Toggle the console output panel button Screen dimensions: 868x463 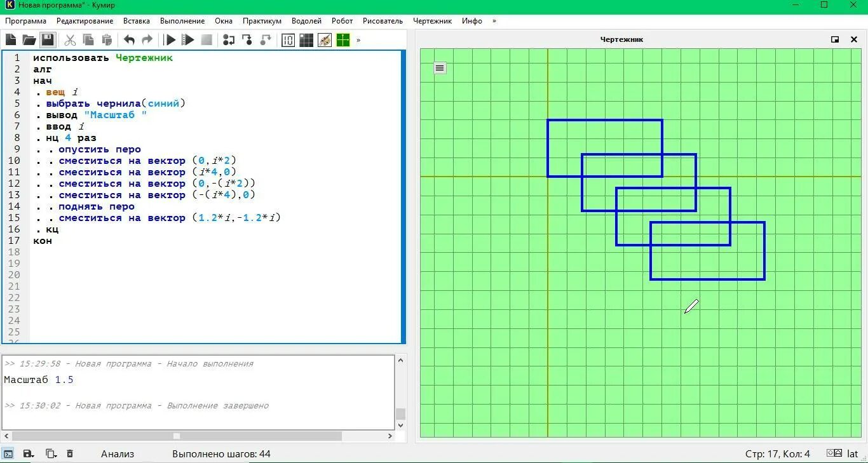click(x=8, y=454)
